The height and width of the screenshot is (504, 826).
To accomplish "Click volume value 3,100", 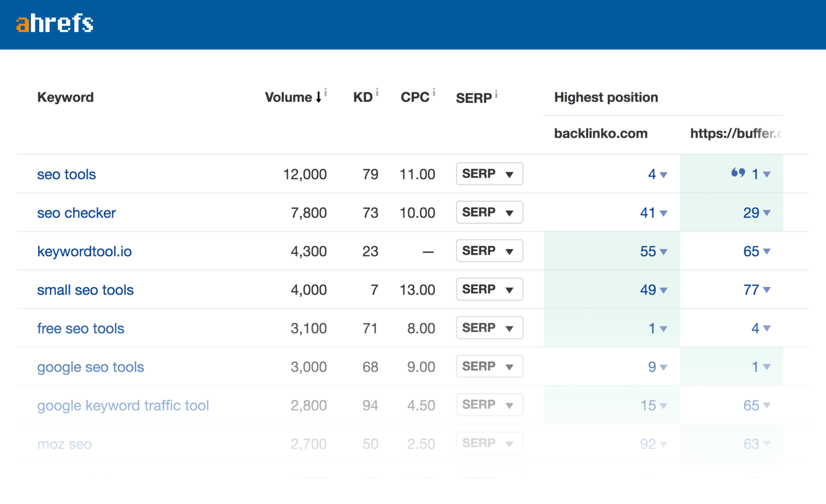I will tap(309, 329).
